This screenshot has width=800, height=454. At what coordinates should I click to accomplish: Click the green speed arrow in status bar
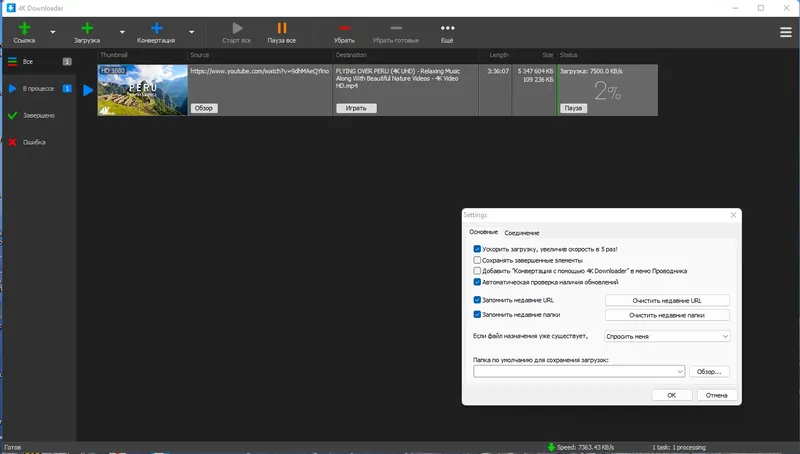pos(551,447)
